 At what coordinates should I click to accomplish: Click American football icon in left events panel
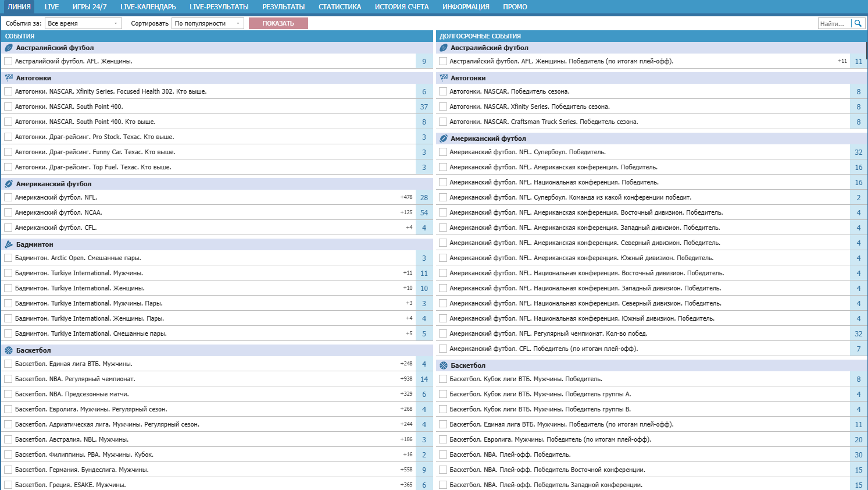[x=9, y=184]
